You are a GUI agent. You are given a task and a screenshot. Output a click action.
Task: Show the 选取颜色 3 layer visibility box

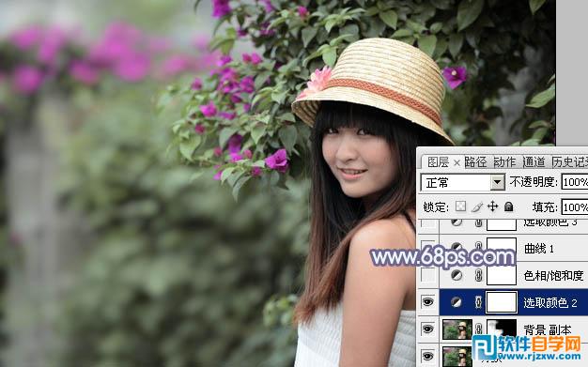pyautogui.click(x=428, y=223)
